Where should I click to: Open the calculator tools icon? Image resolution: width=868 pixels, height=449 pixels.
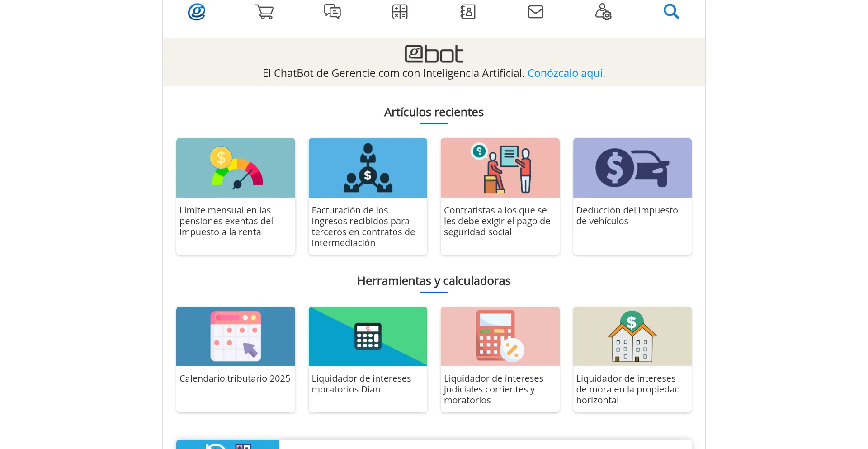[400, 12]
